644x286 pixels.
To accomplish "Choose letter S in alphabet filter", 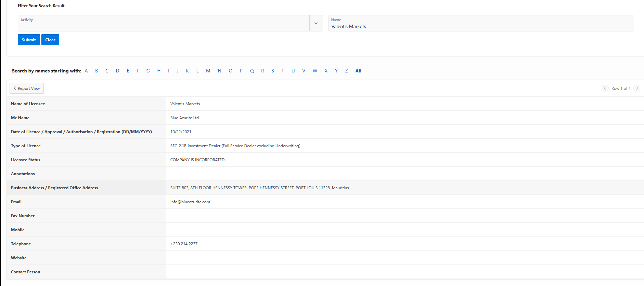I will [x=273, y=71].
